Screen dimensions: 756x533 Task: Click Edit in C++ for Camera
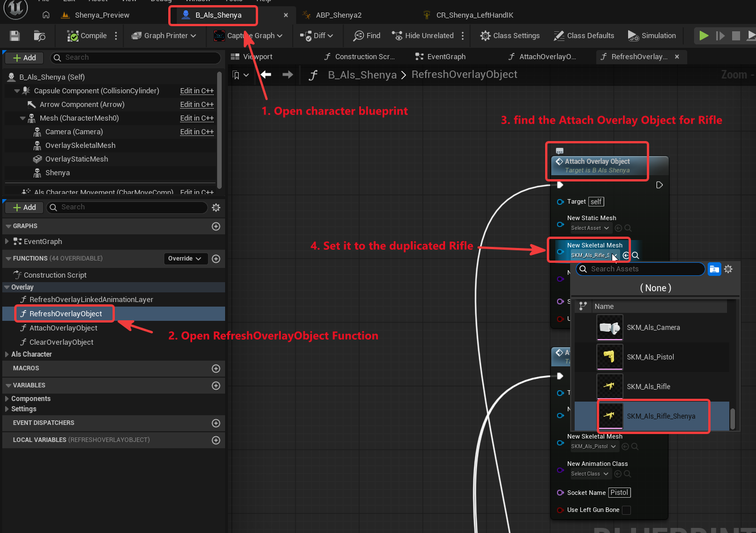pos(197,132)
